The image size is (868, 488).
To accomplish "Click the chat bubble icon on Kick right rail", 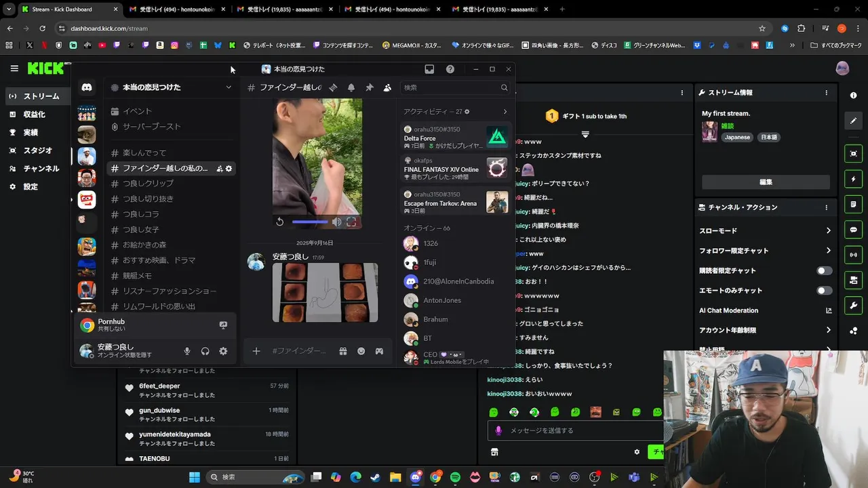I will pyautogui.click(x=853, y=230).
